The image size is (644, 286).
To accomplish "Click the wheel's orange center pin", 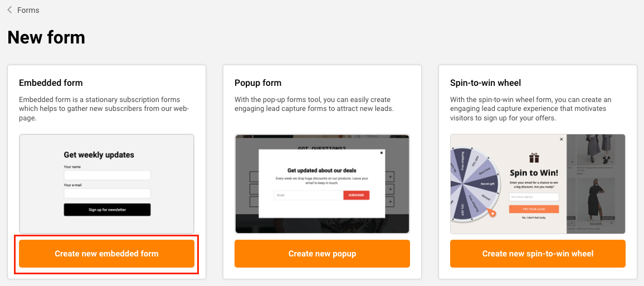I will (x=491, y=212).
